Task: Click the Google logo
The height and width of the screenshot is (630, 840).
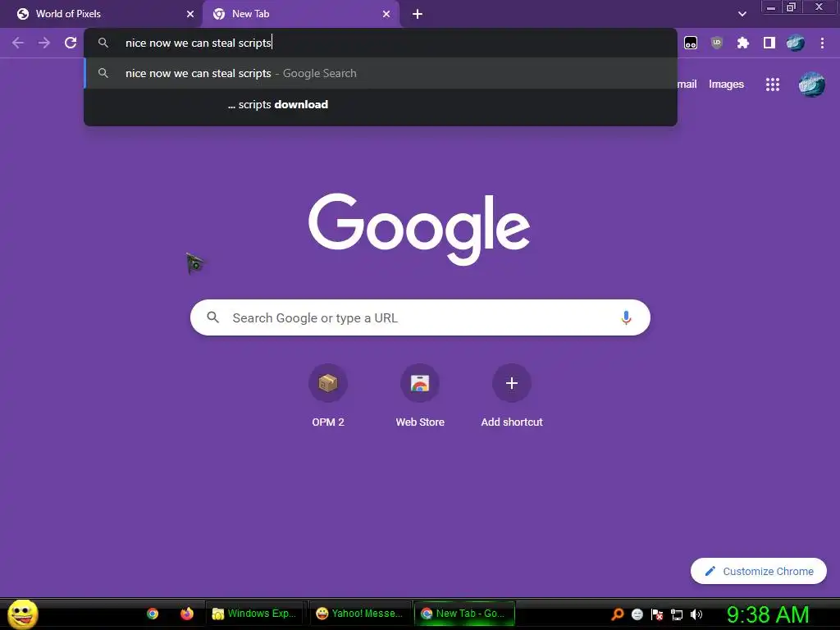Action: 419,230
